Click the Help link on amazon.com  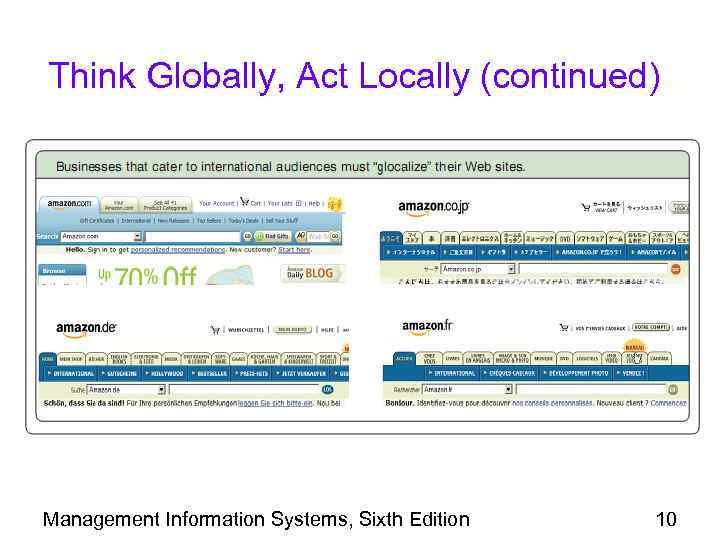[x=314, y=203]
